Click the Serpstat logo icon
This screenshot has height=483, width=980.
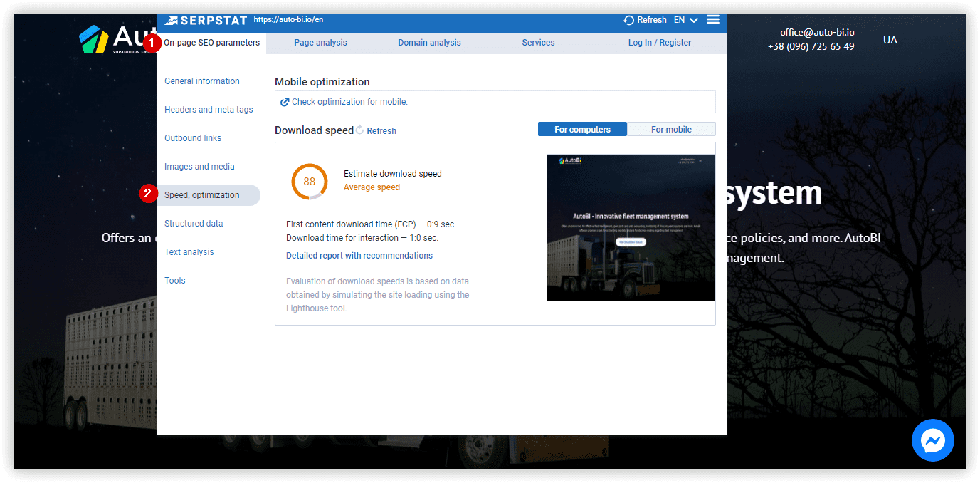171,19
